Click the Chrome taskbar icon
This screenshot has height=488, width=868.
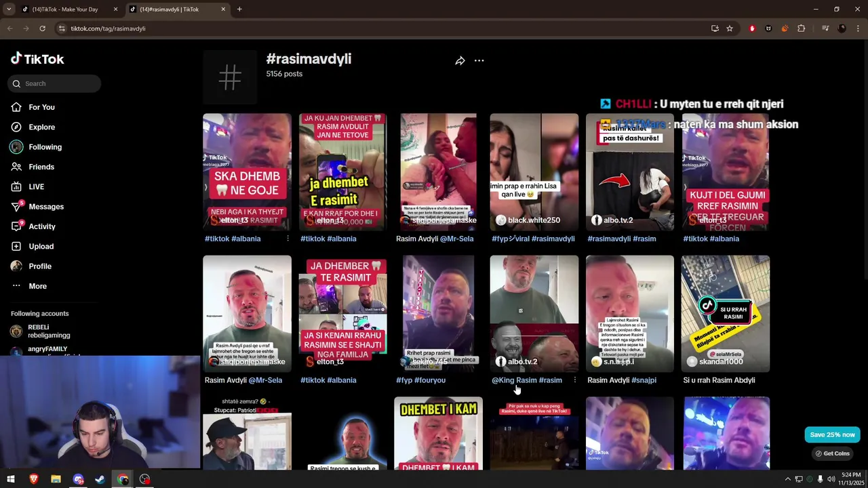[123, 479]
